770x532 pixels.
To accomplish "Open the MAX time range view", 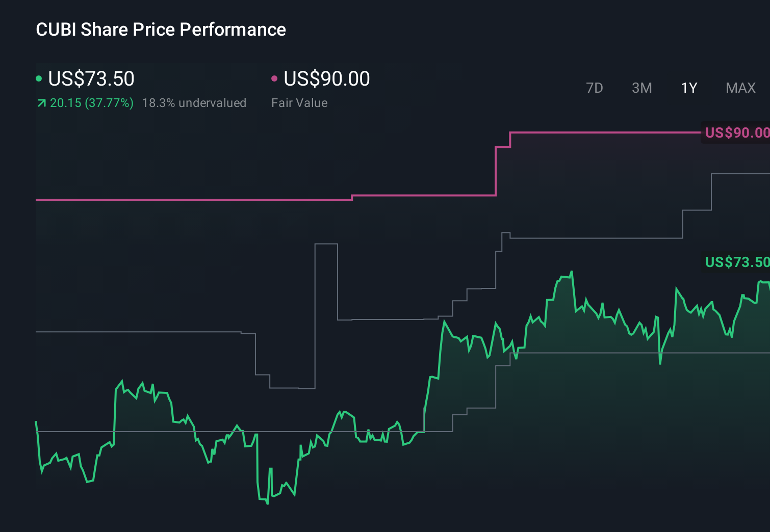I will pos(740,88).
